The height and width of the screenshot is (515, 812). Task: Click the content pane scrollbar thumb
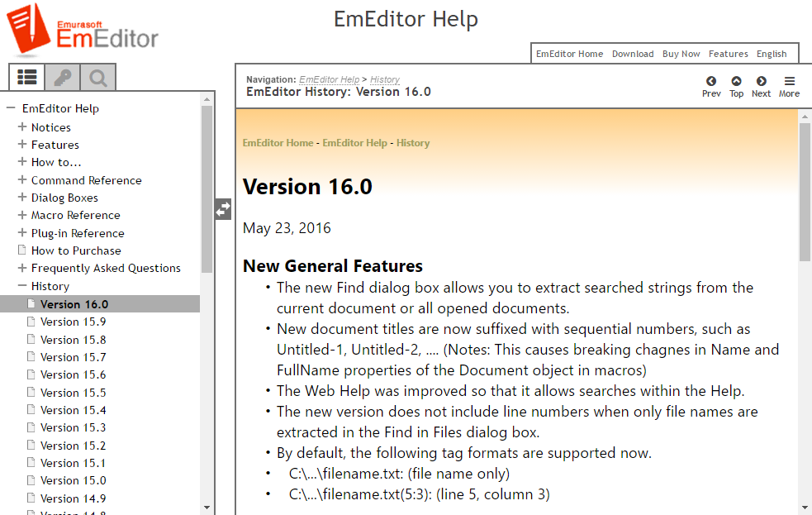click(x=805, y=193)
